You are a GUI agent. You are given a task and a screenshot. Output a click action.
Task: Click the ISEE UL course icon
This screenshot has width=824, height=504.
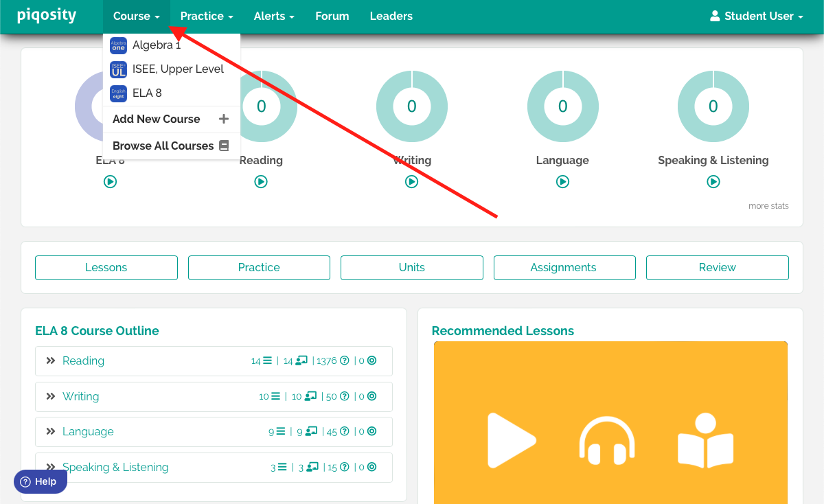pos(119,69)
